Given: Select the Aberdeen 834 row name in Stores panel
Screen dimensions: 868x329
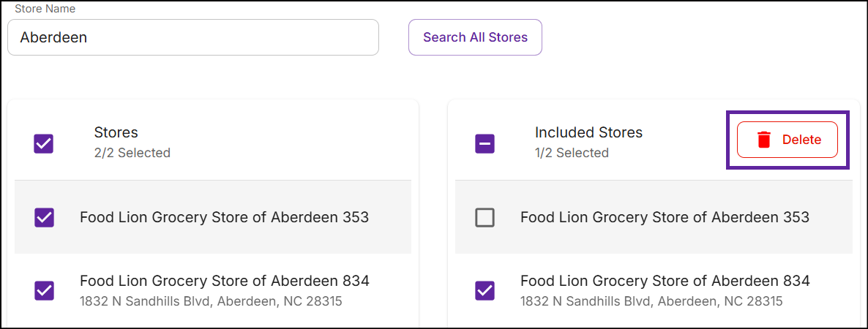Looking at the screenshot, I should tap(224, 281).
